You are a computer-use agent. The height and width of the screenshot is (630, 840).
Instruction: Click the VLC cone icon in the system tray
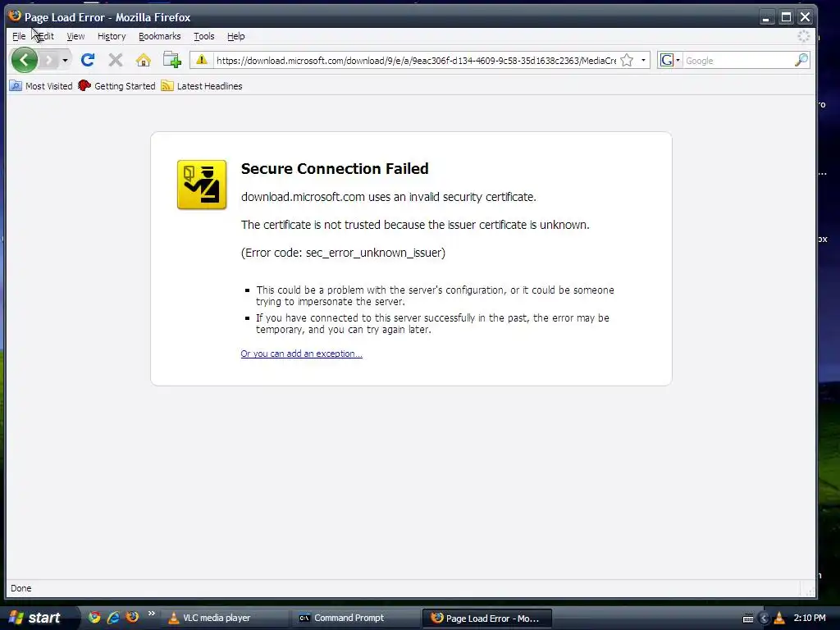pyautogui.click(x=779, y=619)
